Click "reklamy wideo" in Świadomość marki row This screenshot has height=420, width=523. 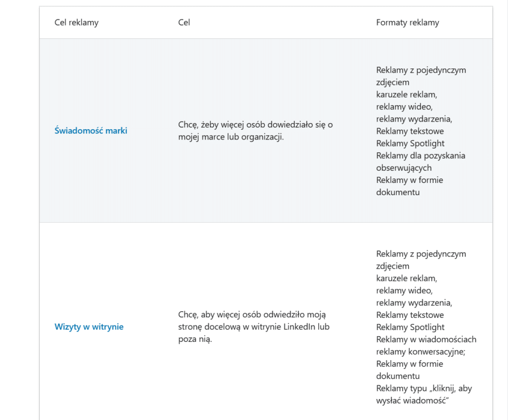coord(404,106)
